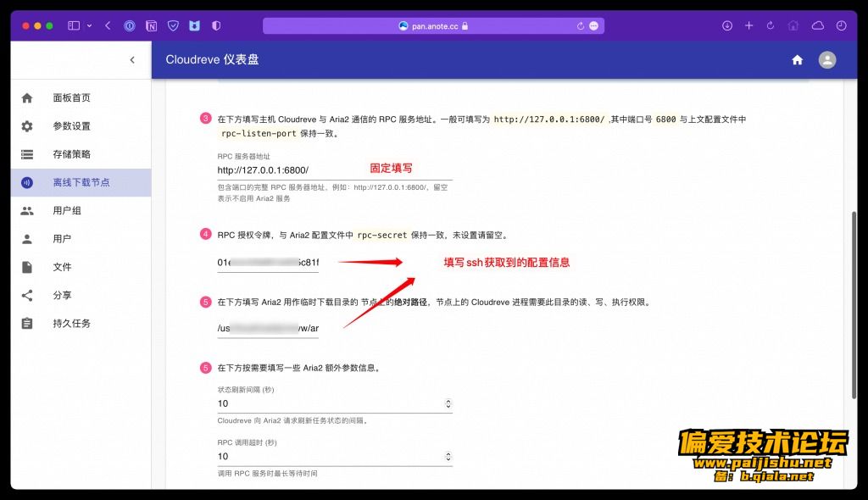Open a new tab with the plus icon
Image resolution: width=868 pixels, height=500 pixels.
[749, 25]
